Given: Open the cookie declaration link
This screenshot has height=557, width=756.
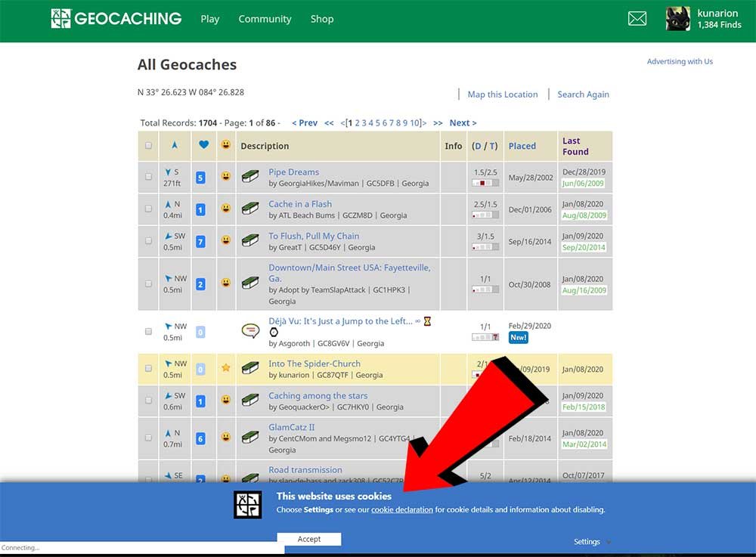Looking at the screenshot, I should (402, 509).
